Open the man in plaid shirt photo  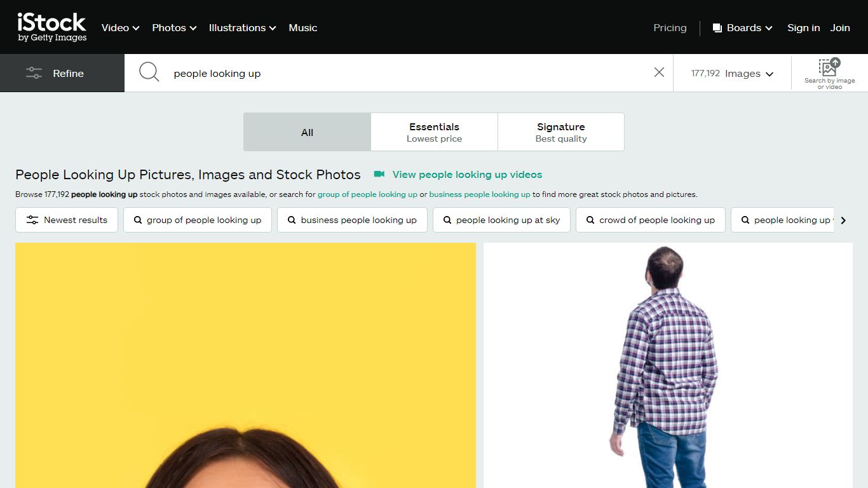(x=668, y=365)
